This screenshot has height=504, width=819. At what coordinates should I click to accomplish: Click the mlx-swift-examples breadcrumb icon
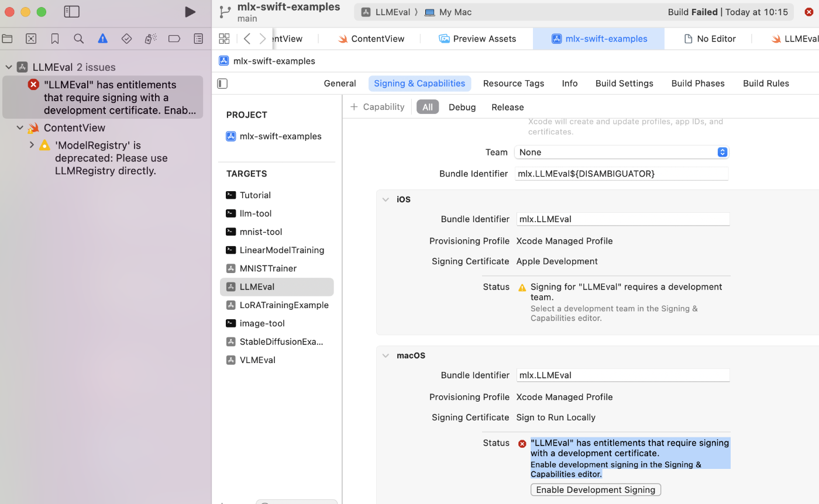coord(223,61)
